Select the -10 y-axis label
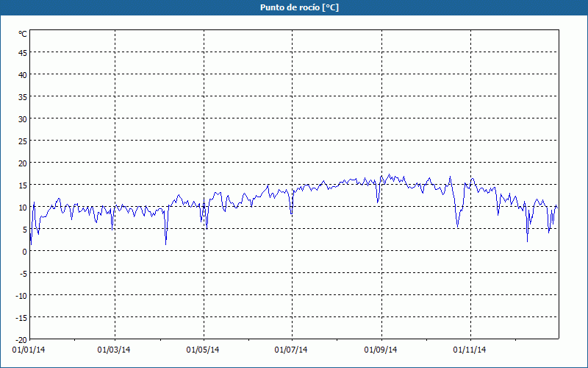The height and width of the screenshot is (368, 588). (x=21, y=296)
